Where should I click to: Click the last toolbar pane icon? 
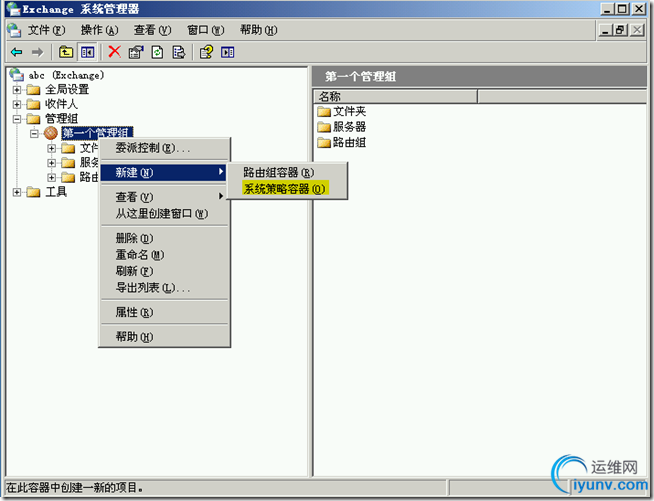228,52
